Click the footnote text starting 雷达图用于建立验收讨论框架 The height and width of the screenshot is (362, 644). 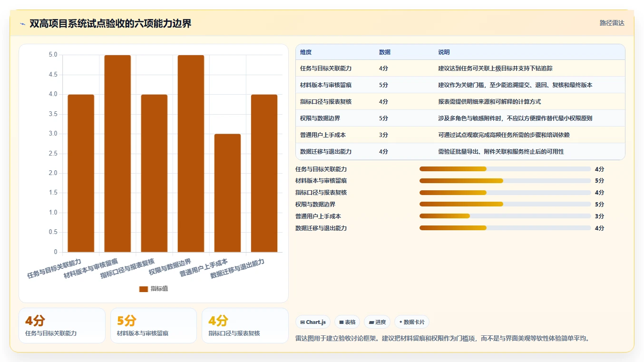[x=442, y=339]
